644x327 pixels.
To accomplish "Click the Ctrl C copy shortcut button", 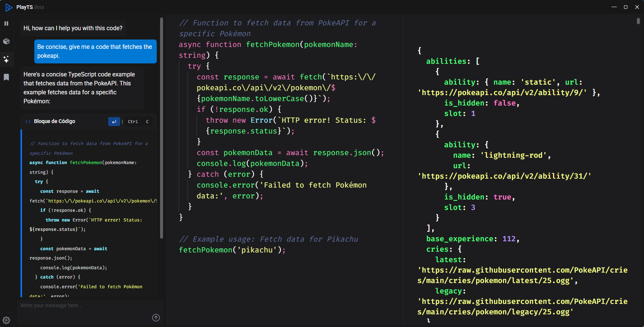I will [138, 122].
